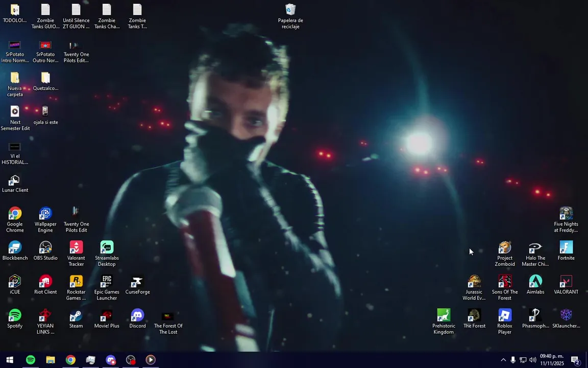Select the SrPotato Intro Norm... video file
This screenshot has width=588, height=368.
pyautogui.click(x=15, y=52)
